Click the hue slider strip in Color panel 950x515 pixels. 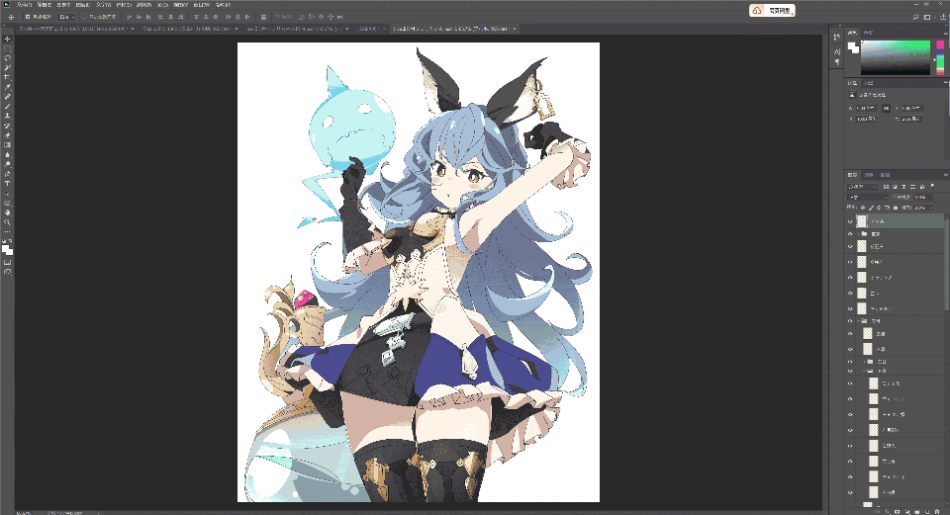(940, 58)
